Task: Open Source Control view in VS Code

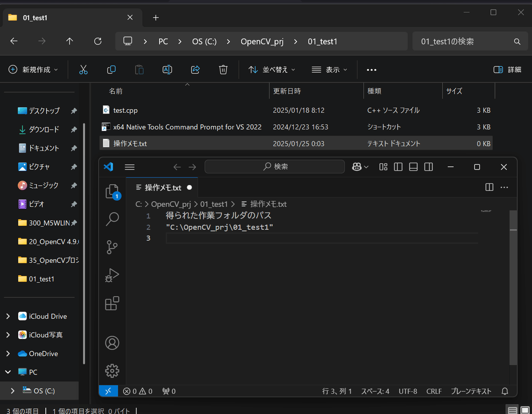Action: pyautogui.click(x=112, y=247)
